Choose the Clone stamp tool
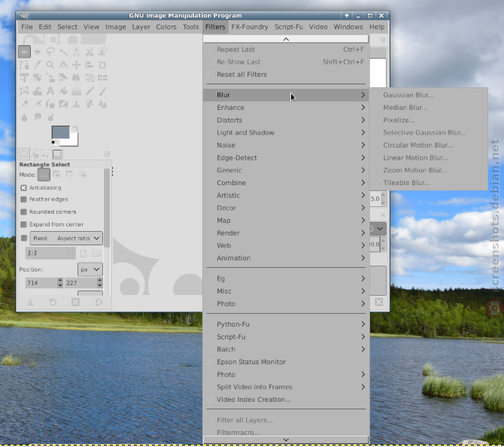504x447 pixels. [x=76, y=104]
